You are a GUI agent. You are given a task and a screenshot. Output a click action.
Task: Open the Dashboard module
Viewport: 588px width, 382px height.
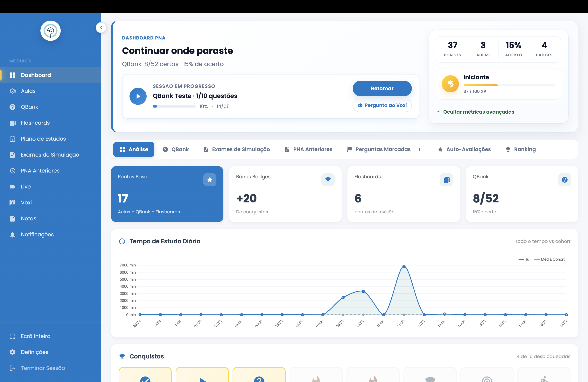50,75
